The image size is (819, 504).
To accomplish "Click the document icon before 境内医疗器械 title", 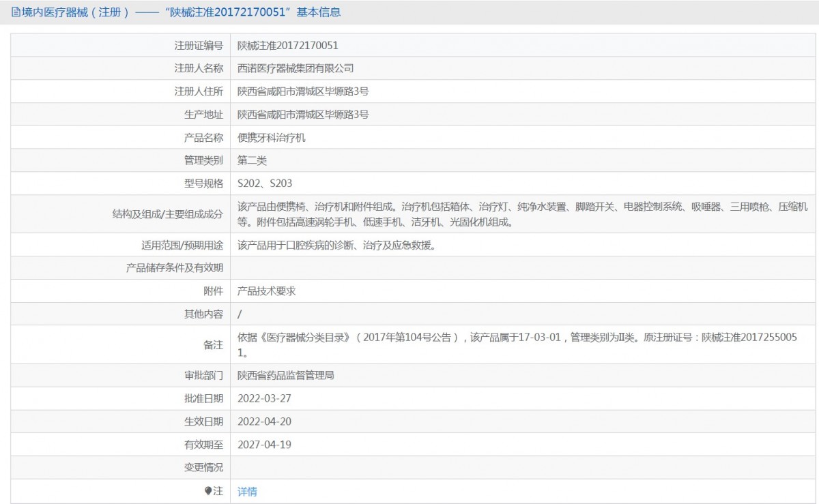I will pyautogui.click(x=16, y=12).
